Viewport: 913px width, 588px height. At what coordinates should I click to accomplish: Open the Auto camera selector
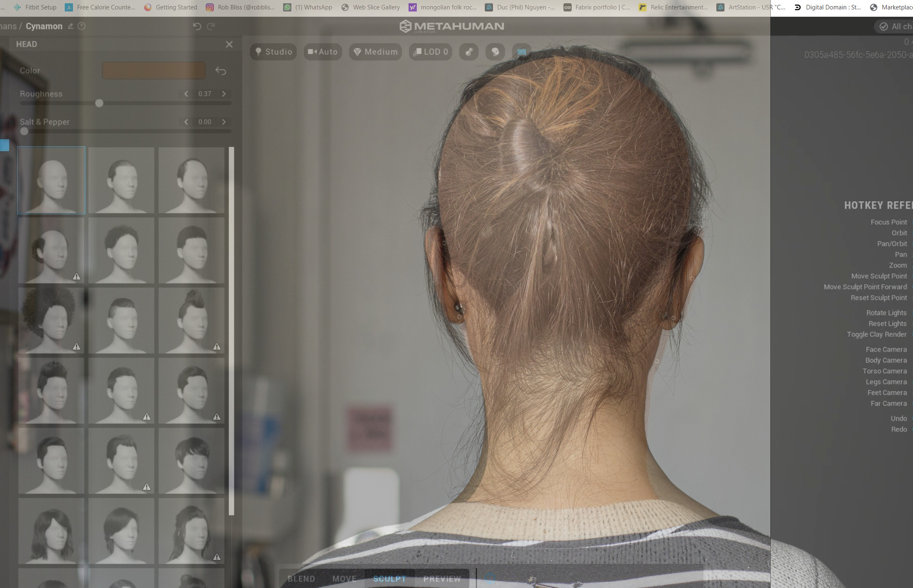(x=323, y=52)
